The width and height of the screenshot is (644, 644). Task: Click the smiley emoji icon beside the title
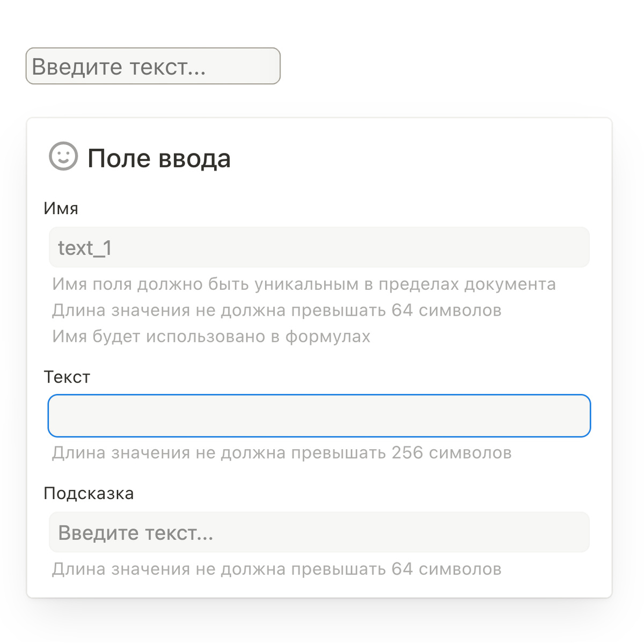tap(63, 156)
